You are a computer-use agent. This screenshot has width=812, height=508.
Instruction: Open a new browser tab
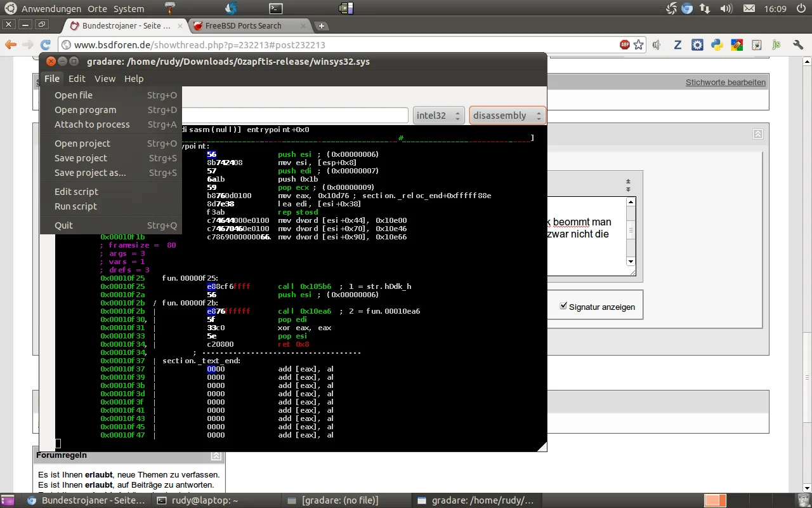[322, 26]
